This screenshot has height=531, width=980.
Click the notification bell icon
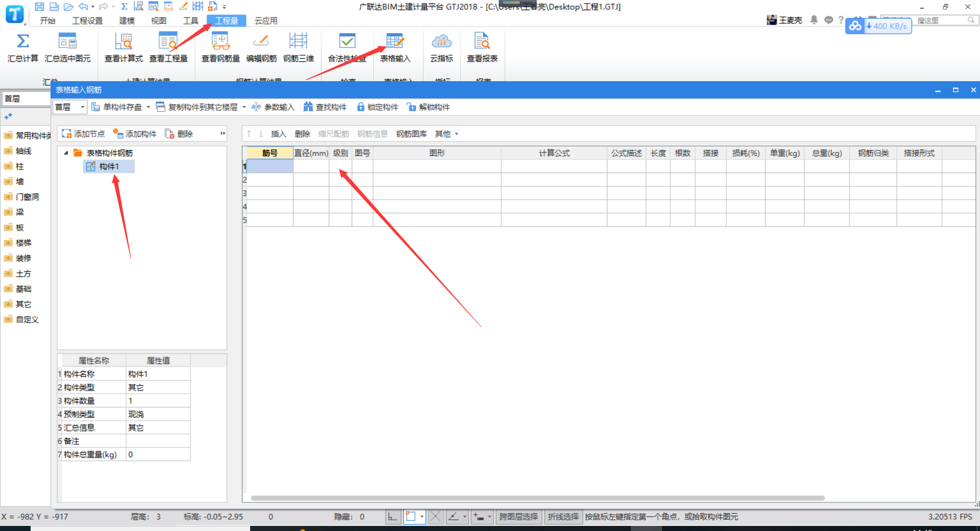814,20
